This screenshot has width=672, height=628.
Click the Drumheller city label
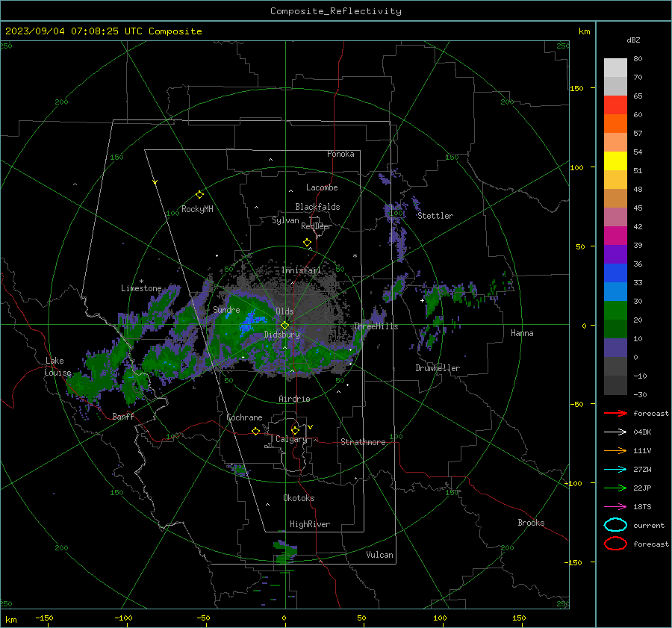pyautogui.click(x=438, y=368)
